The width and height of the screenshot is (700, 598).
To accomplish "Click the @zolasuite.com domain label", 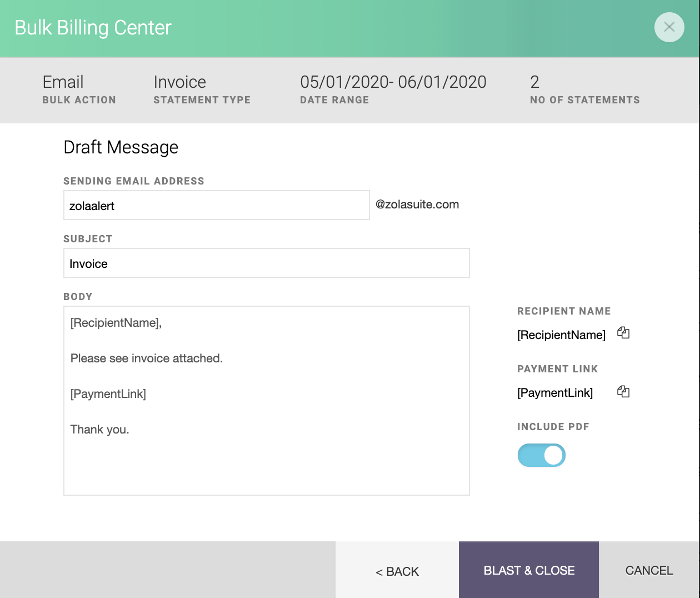I will coord(417,205).
